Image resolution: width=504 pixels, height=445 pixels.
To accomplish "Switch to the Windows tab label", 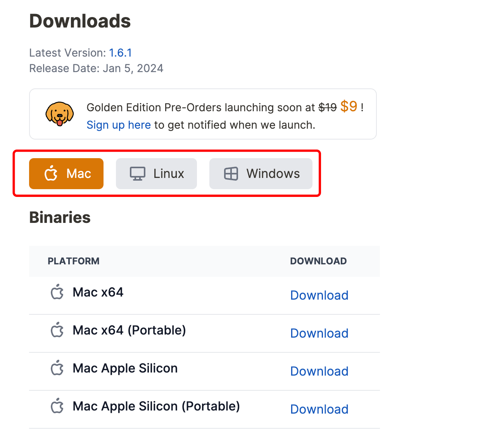I will pyautogui.click(x=273, y=174).
